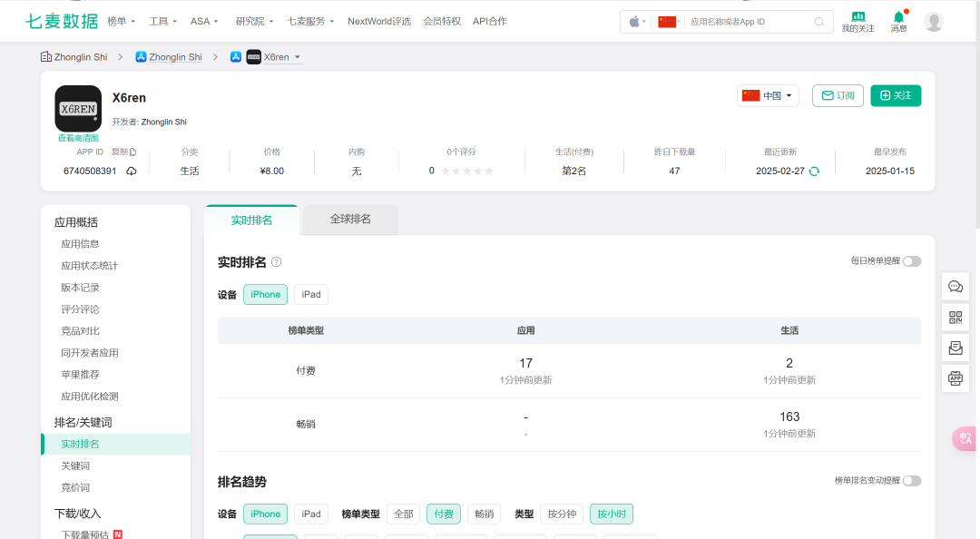
Task: Toggle chart ranking change reminder switch
Action: 912,481
